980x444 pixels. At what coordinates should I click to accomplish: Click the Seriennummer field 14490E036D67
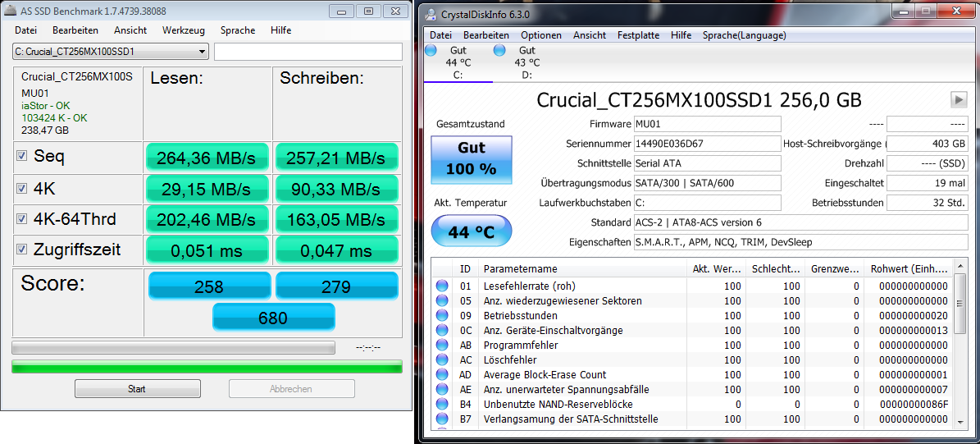pyautogui.click(x=708, y=143)
